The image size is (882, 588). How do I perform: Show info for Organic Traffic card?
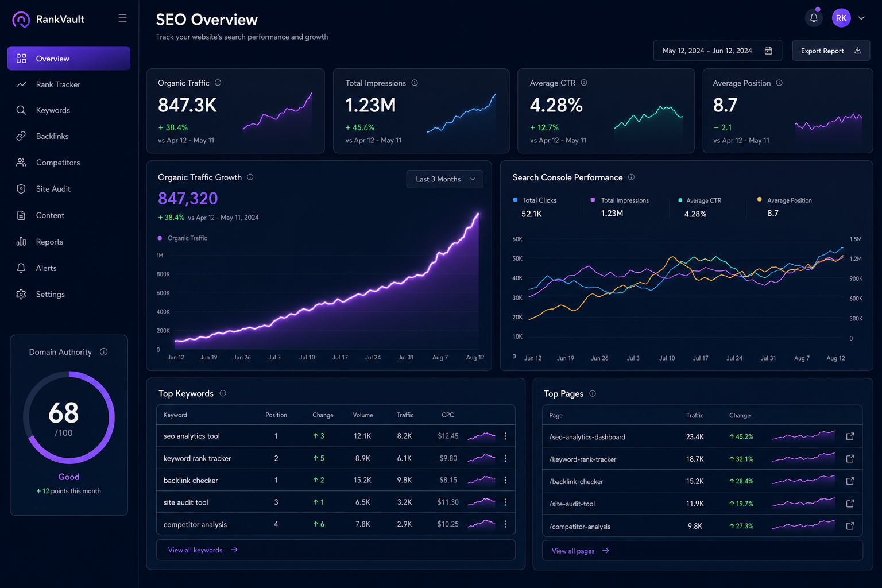[x=218, y=83]
